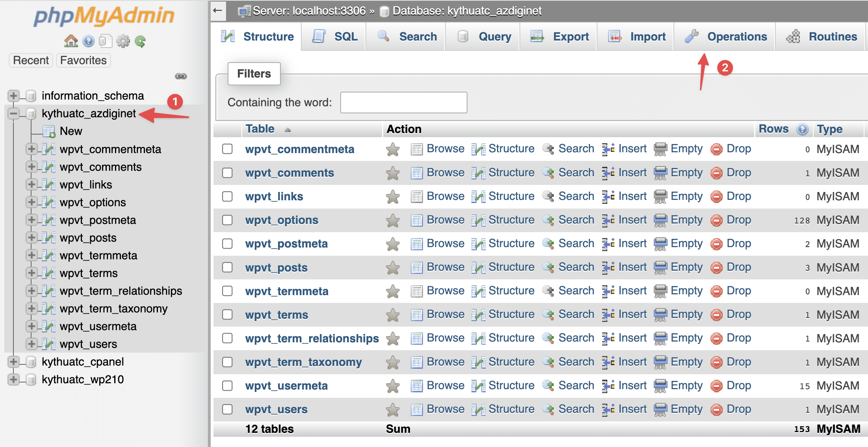This screenshot has width=868, height=447.
Task: Drop the wpvt_links table
Action: click(739, 196)
